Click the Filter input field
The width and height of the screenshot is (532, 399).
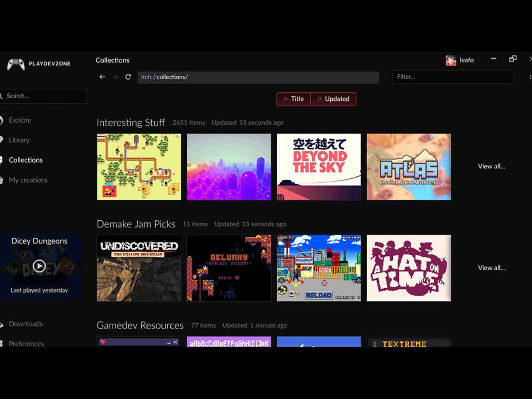click(x=453, y=77)
